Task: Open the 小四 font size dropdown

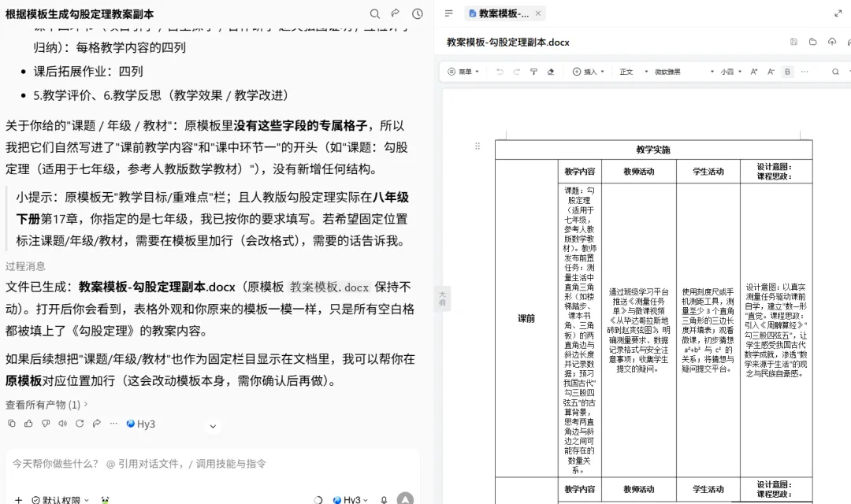Action: pos(730,72)
